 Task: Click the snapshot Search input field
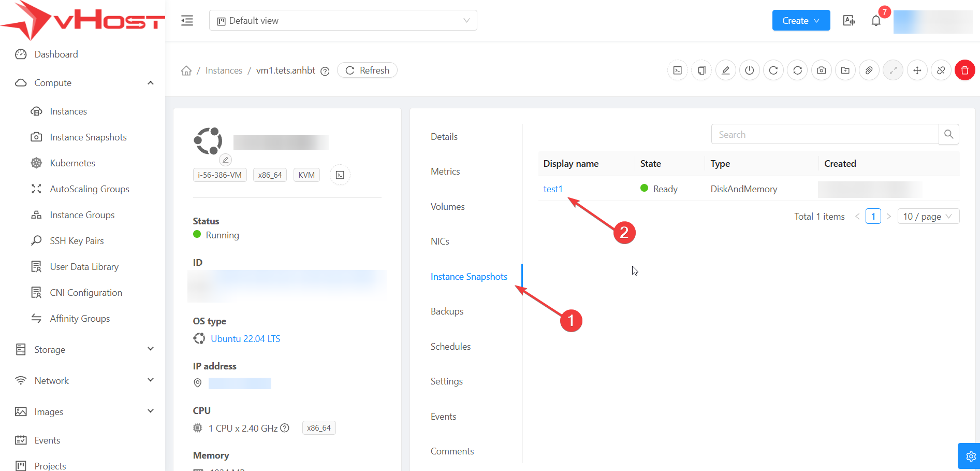[x=824, y=135]
